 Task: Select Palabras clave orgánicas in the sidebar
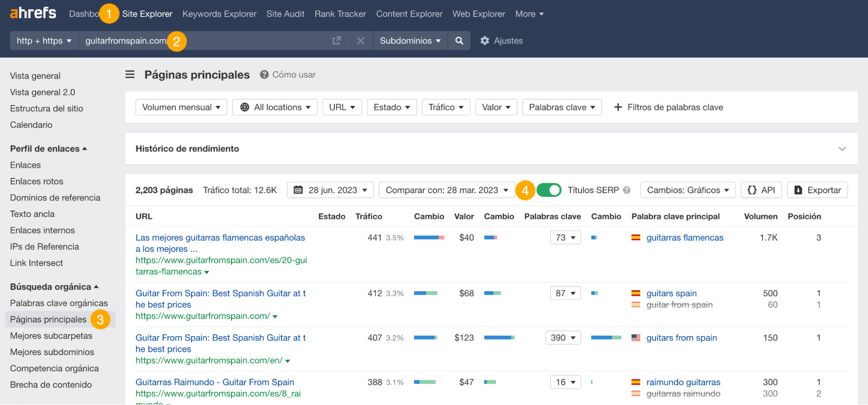click(x=59, y=303)
